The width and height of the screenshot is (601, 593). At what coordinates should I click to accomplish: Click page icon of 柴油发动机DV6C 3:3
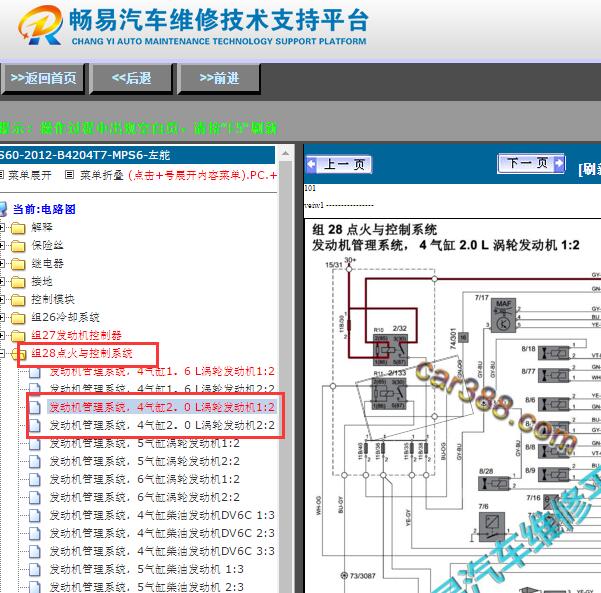[35, 552]
